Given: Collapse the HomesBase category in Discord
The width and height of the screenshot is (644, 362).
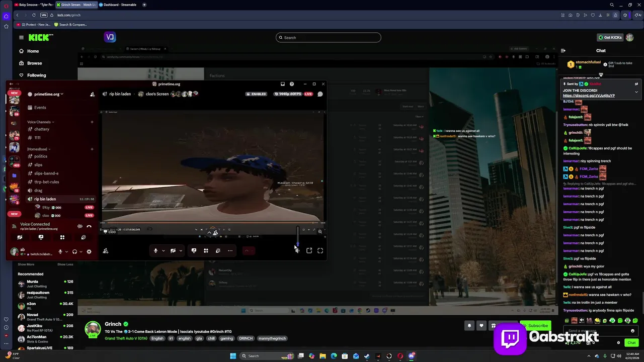Looking at the screenshot, I should (x=39, y=149).
